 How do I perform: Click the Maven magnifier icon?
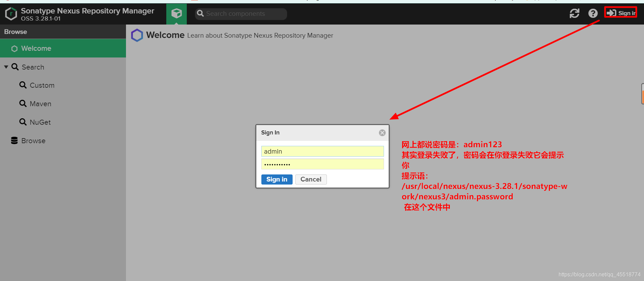coord(23,104)
